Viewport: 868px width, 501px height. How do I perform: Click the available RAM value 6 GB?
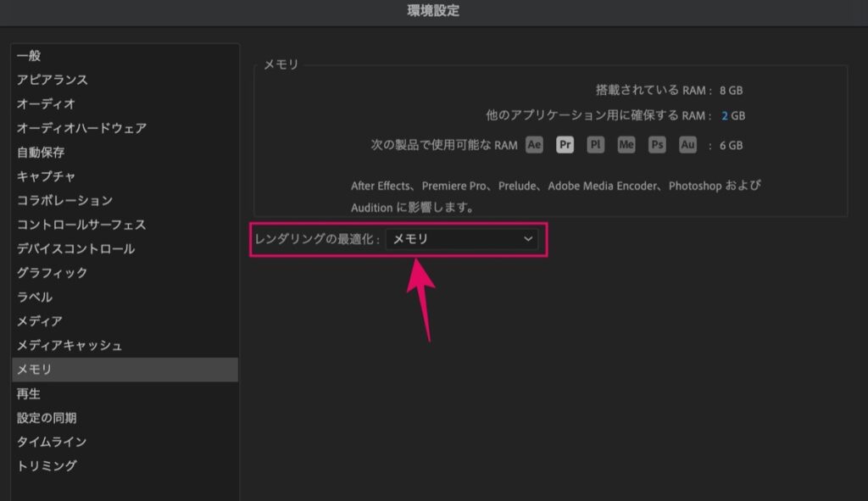pyautogui.click(x=731, y=146)
